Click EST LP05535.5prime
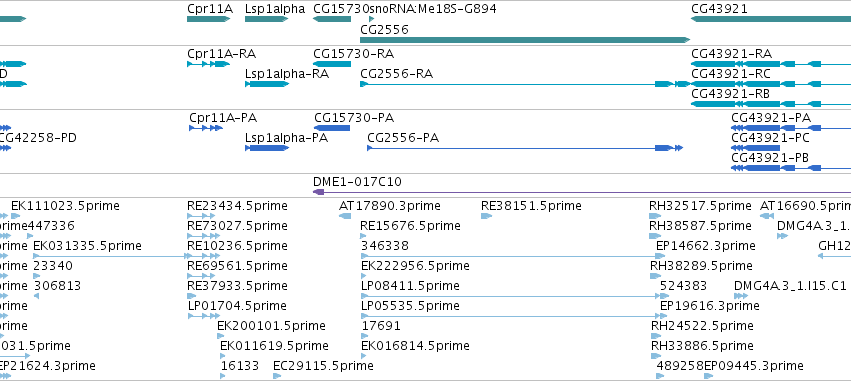The height and width of the screenshot is (381, 851). tap(410, 306)
